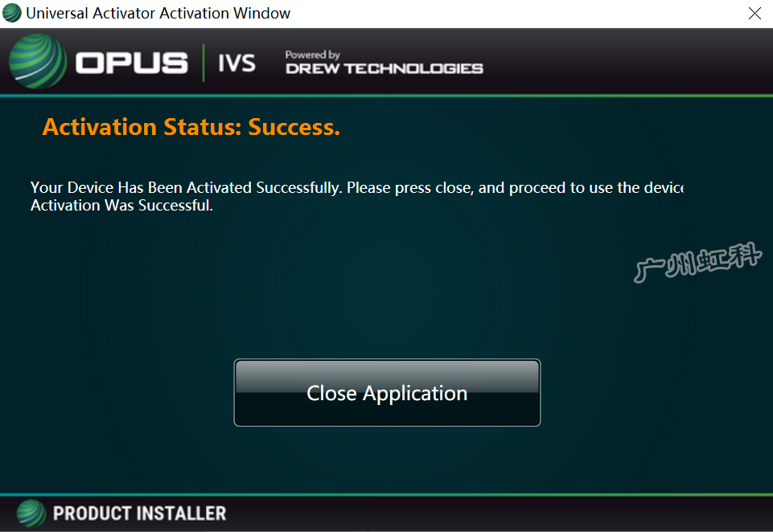Click the window title text
Viewport: 773px width, 532px height.
[158, 14]
